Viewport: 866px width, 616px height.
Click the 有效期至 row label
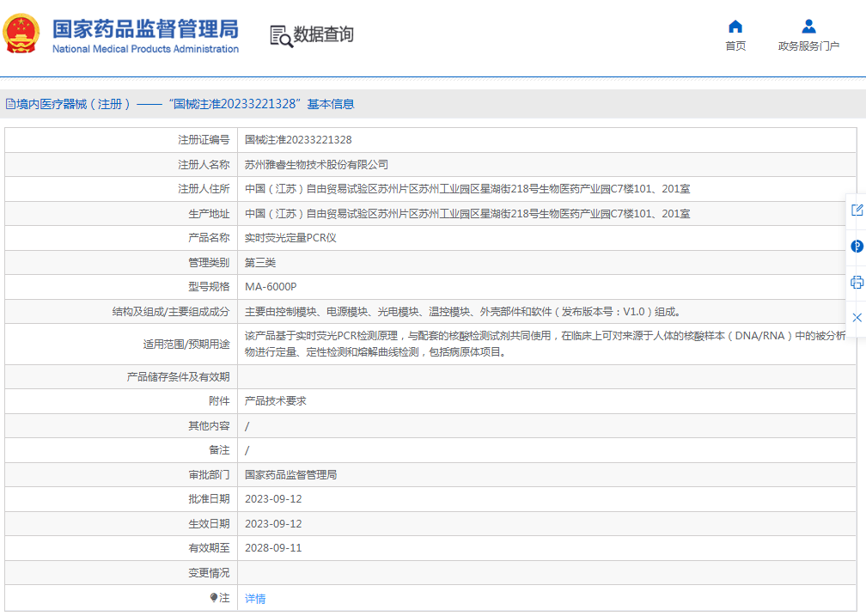(x=209, y=548)
